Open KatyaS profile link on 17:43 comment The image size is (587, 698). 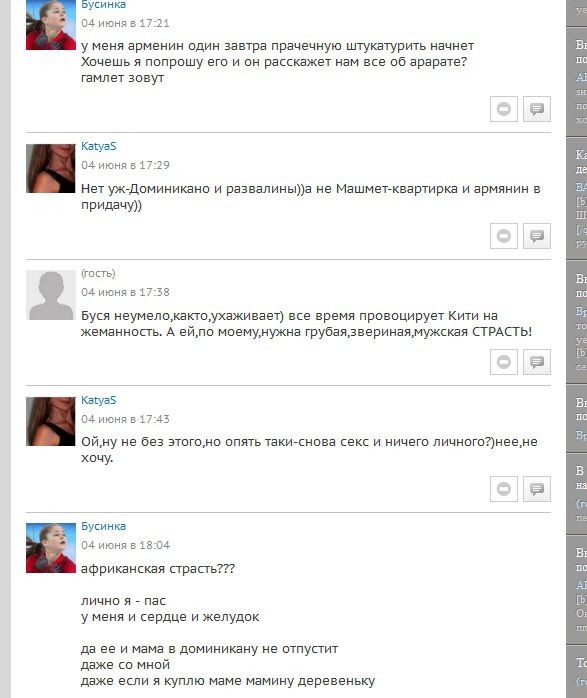tap(98, 400)
